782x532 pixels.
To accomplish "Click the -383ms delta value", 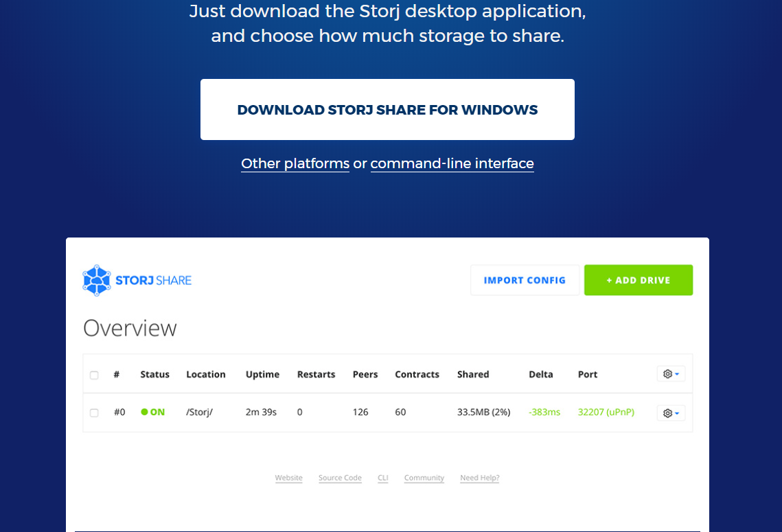I will (x=544, y=413).
